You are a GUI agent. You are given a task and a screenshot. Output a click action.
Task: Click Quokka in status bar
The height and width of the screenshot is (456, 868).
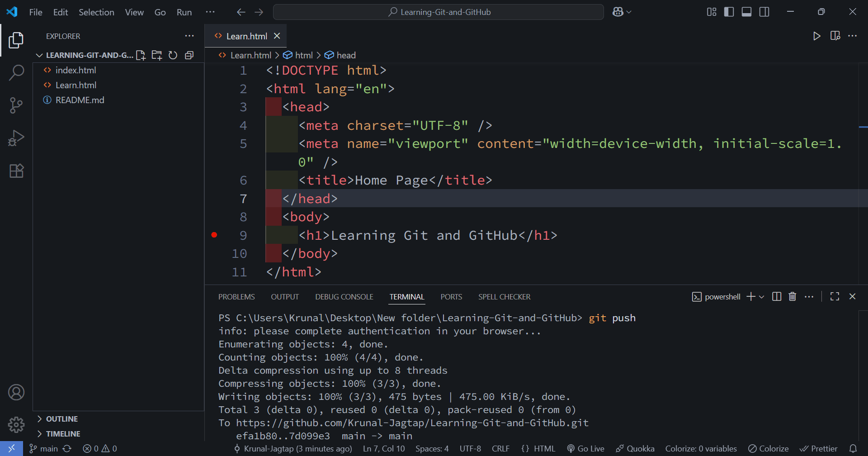(x=635, y=449)
